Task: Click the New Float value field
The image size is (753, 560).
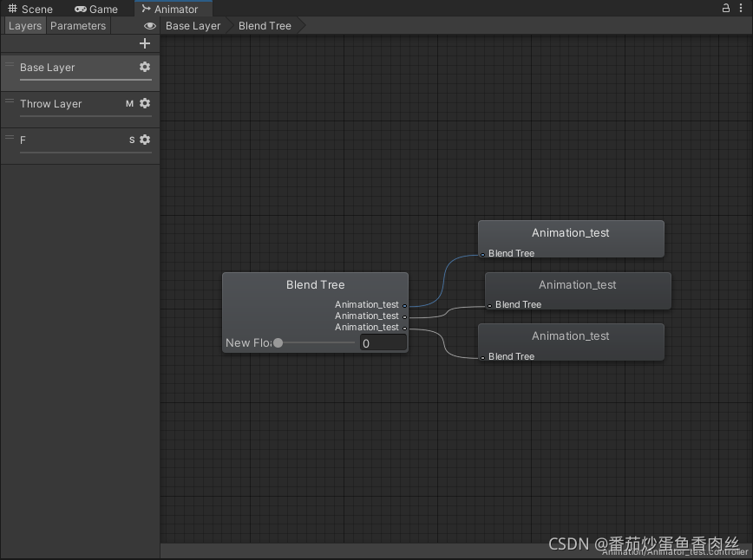Action: pyautogui.click(x=383, y=343)
